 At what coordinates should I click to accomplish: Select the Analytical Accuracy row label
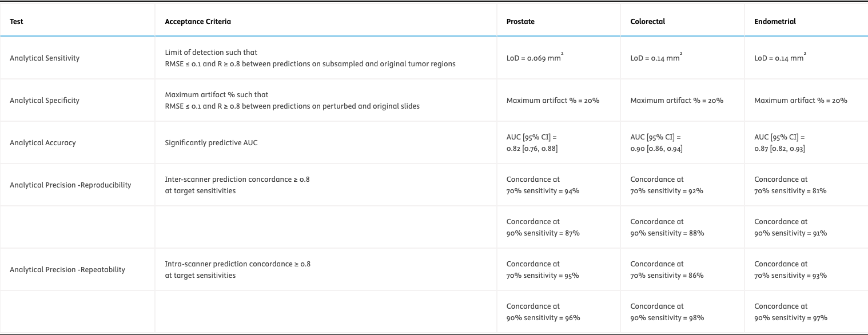(43, 143)
